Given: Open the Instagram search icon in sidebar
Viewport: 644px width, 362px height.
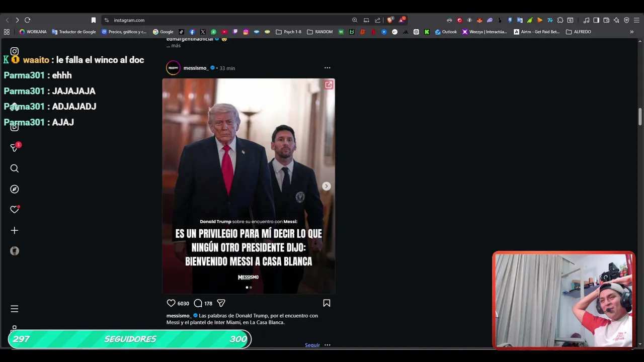Looking at the screenshot, I should (x=15, y=168).
